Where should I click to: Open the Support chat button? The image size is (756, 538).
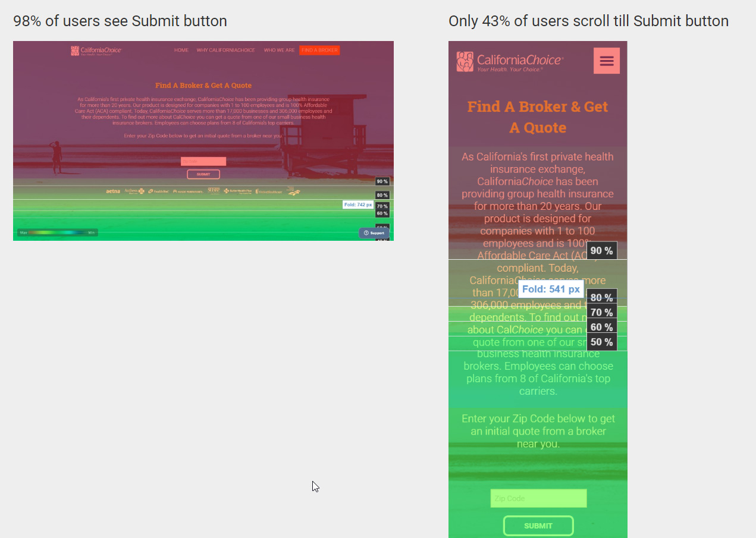tap(374, 233)
